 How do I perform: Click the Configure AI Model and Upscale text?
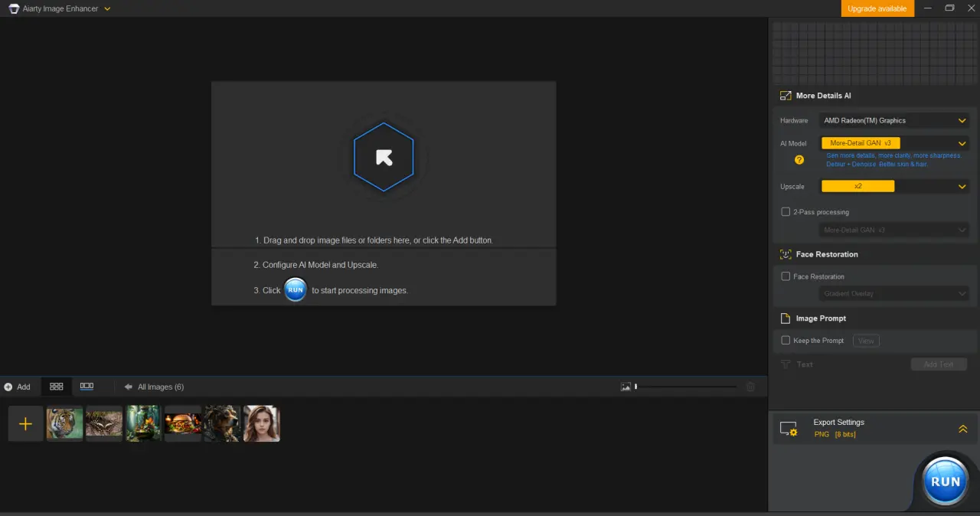click(316, 265)
